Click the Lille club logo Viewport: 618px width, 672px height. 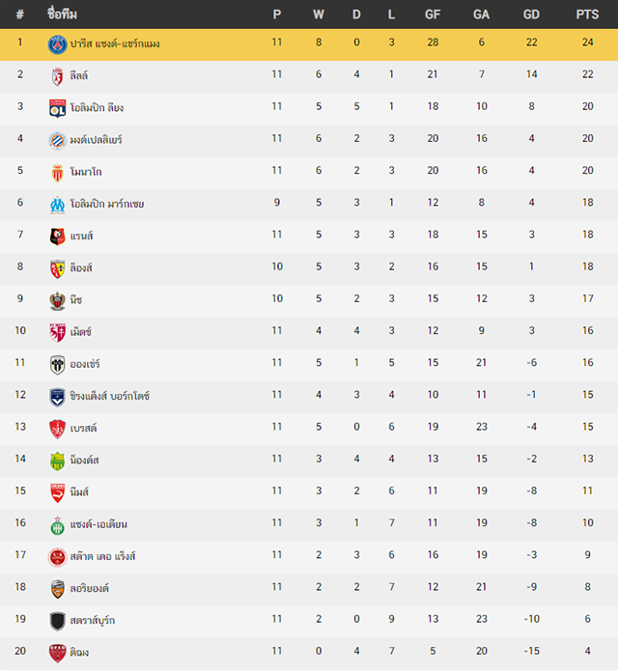(x=57, y=76)
